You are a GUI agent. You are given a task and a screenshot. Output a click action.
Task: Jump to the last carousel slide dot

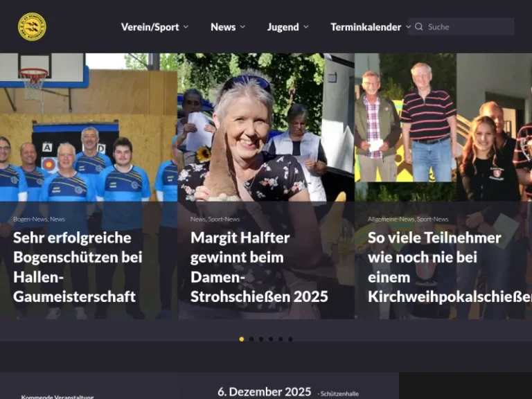[290, 339]
